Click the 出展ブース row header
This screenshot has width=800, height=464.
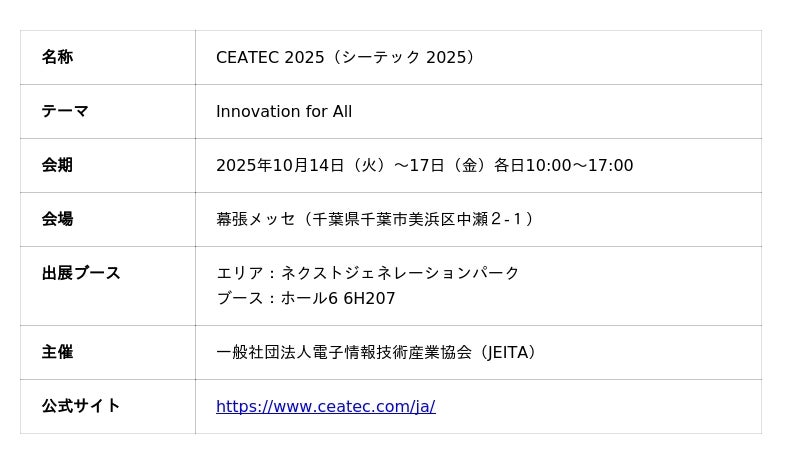81,273
